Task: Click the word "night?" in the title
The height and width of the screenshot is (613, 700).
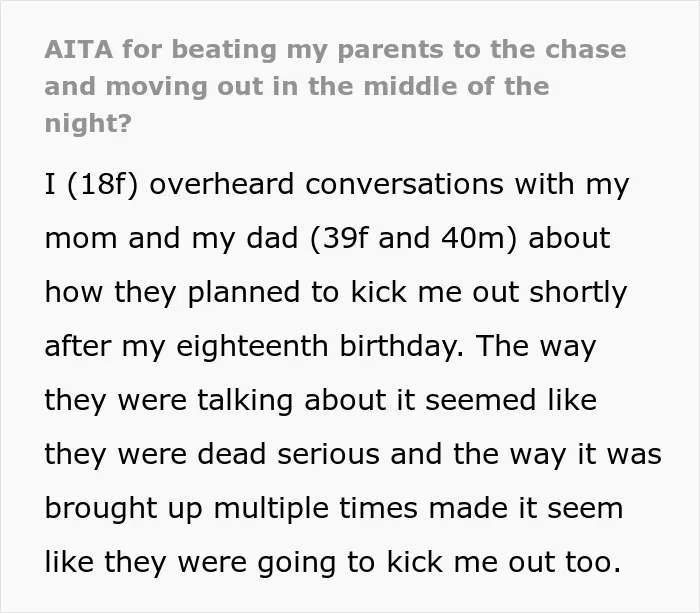Action: pyautogui.click(x=88, y=123)
